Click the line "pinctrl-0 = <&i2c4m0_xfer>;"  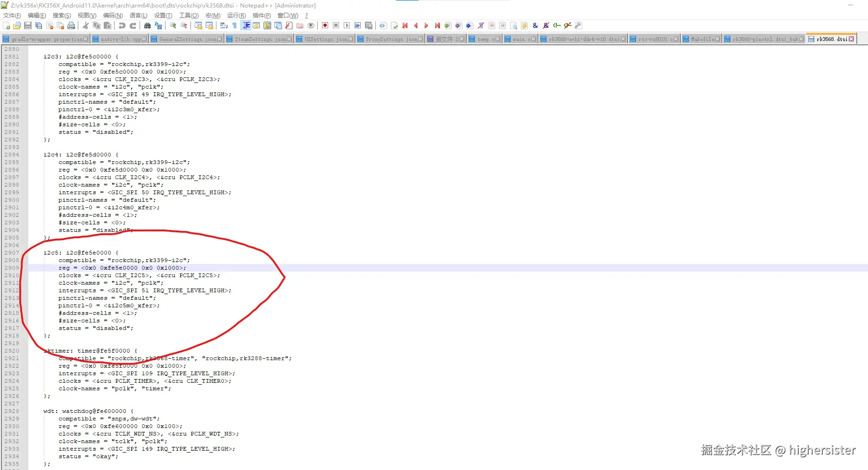coord(109,207)
